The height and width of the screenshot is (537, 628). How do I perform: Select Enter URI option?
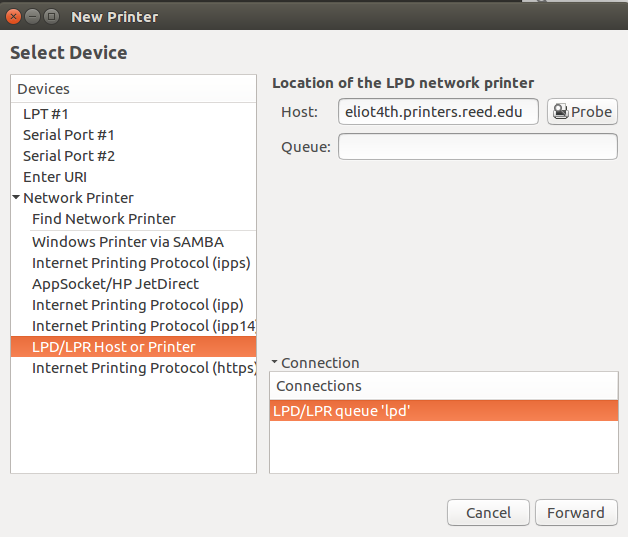coord(55,177)
